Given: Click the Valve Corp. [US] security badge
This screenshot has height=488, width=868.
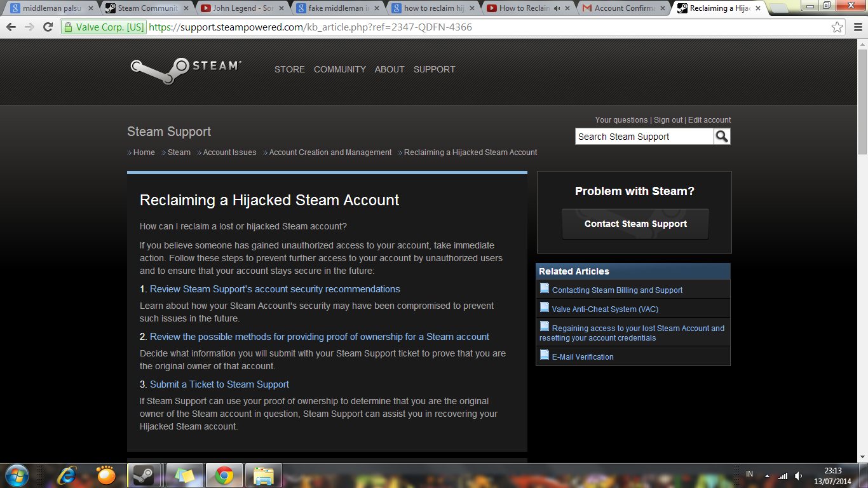Looking at the screenshot, I should tap(104, 27).
